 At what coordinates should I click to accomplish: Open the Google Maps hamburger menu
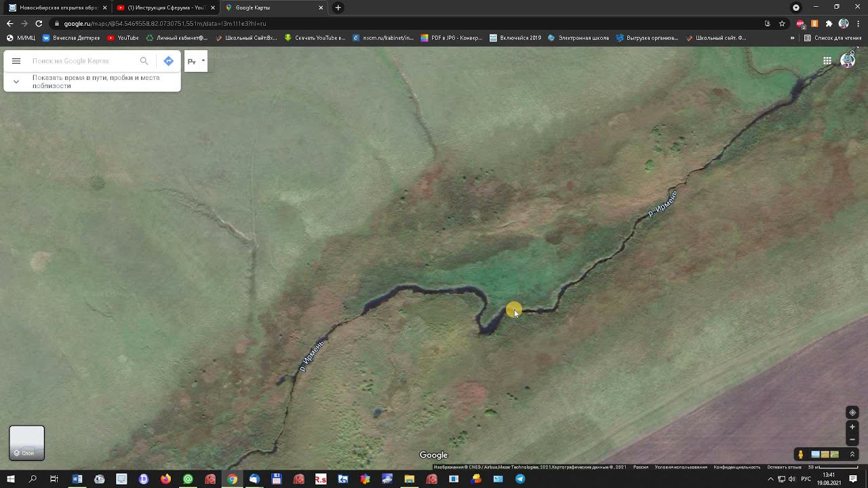[16, 61]
